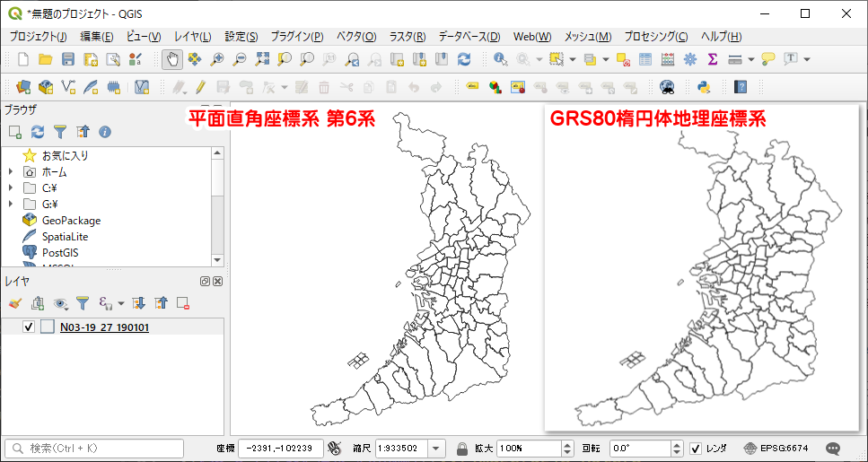Click the Save Project floppy icon
The width and height of the screenshot is (868, 462).
point(68,60)
